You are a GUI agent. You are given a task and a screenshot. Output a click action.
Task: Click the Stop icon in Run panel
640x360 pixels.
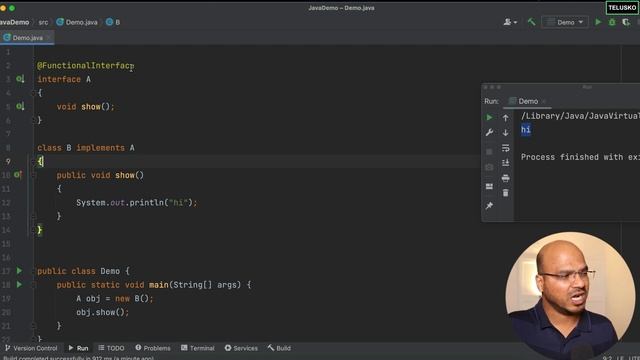point(489,151)
